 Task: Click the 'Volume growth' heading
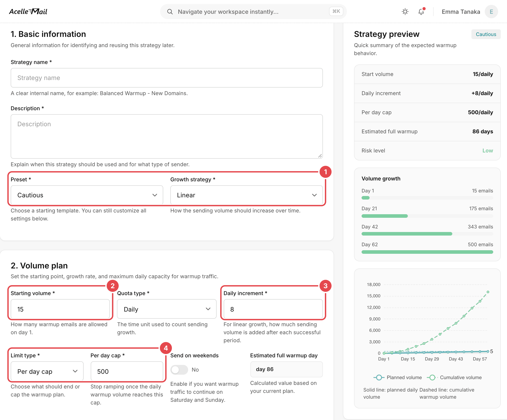point(381,178)
